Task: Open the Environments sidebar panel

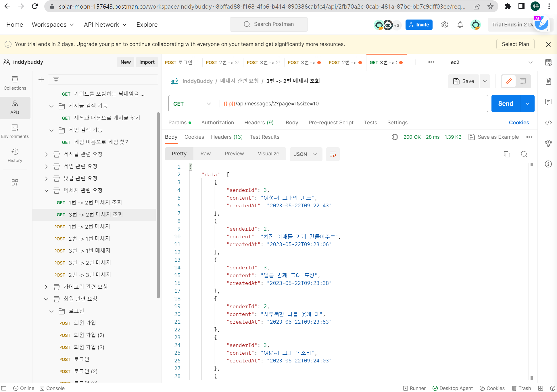Action: 15,131
